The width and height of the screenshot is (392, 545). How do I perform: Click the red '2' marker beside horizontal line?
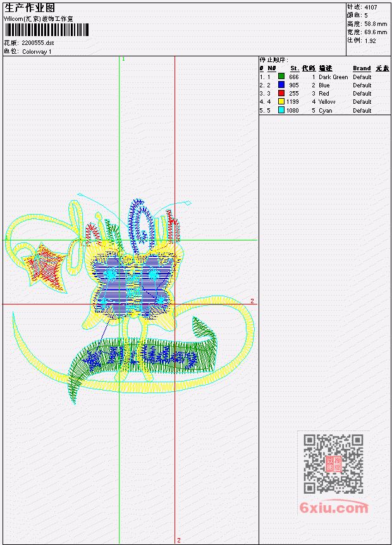(252, 301)
